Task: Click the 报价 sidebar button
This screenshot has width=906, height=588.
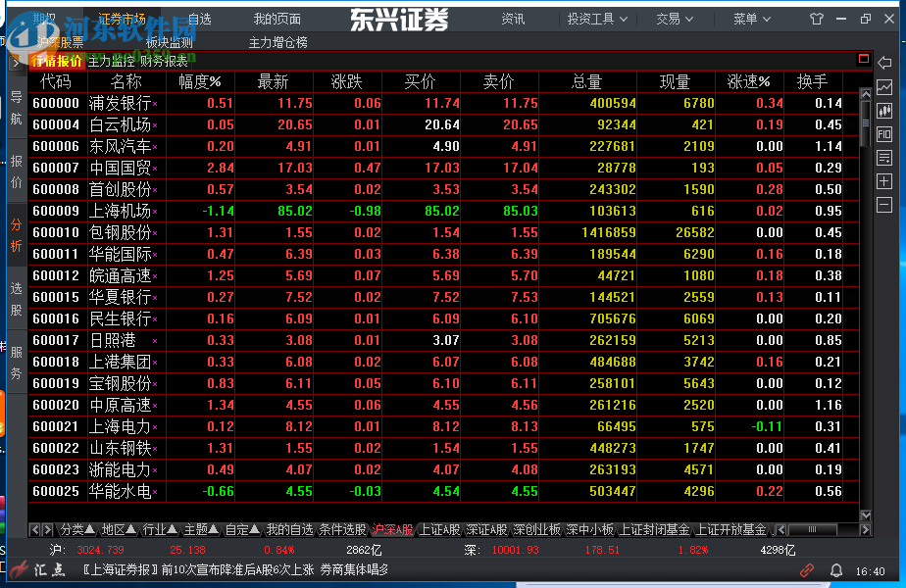Action: pyautogui.click(x=16, y=171)
